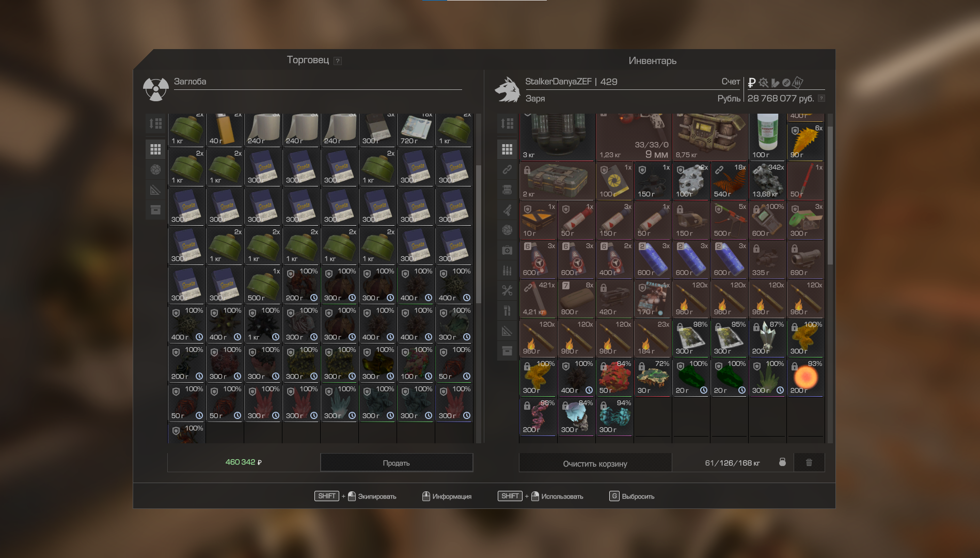Filter inventory by armor and backpacks

pos(508,190)
